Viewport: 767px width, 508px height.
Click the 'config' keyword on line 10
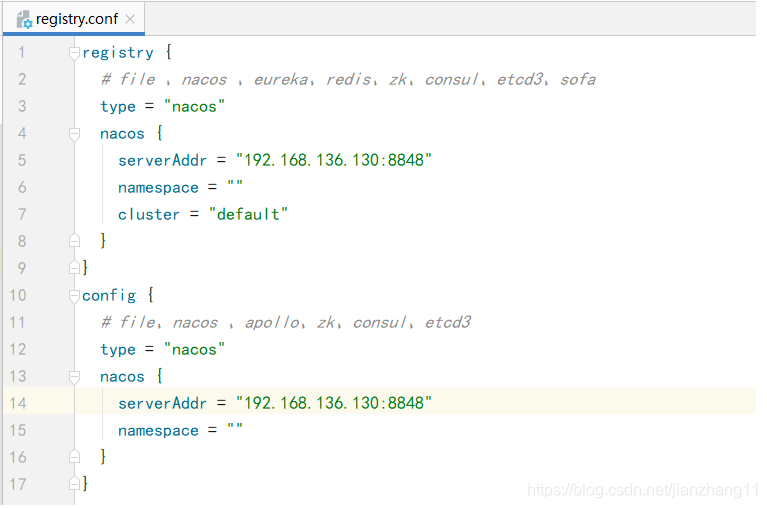coord(109,296)
